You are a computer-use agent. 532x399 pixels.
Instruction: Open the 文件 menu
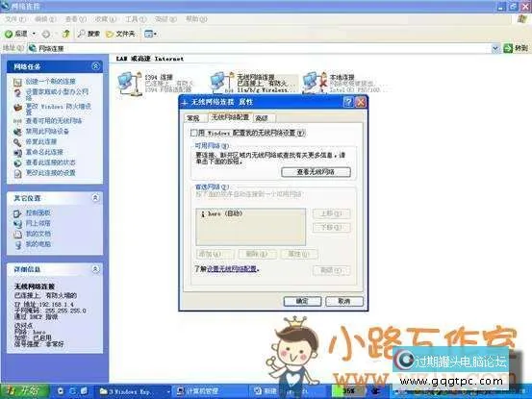click(15, 19)
